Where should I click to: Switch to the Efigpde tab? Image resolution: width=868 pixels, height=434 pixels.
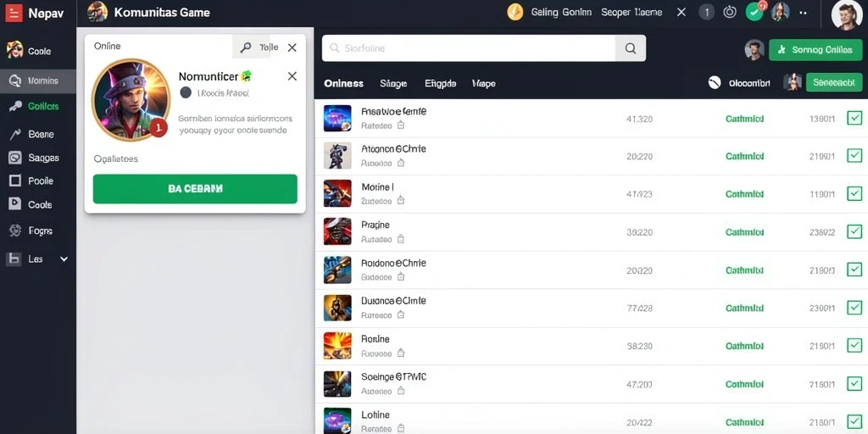click(x=440, y=84)
